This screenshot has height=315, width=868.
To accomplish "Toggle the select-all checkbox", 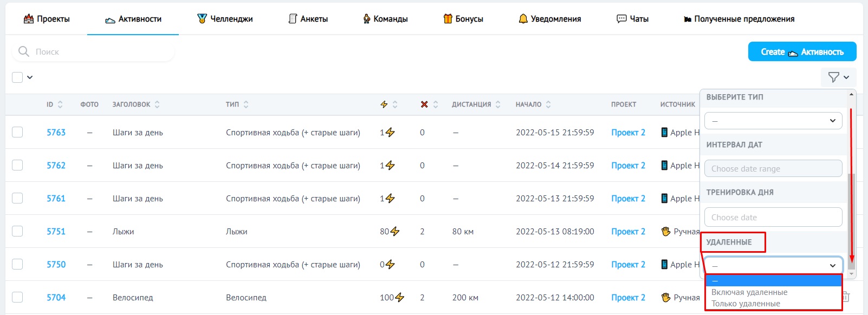I will [x=17, y=77].
